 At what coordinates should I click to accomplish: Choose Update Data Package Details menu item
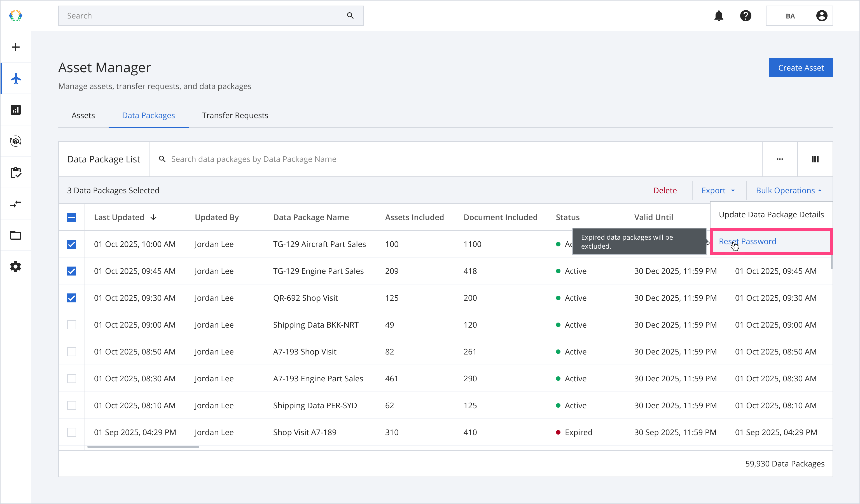coord(771,215)
